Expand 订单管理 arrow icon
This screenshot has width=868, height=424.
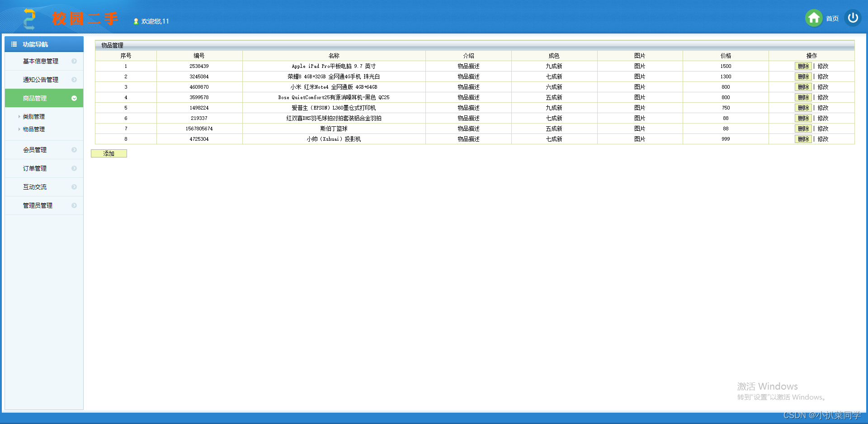pyautogui.click(x=74, y=168)
